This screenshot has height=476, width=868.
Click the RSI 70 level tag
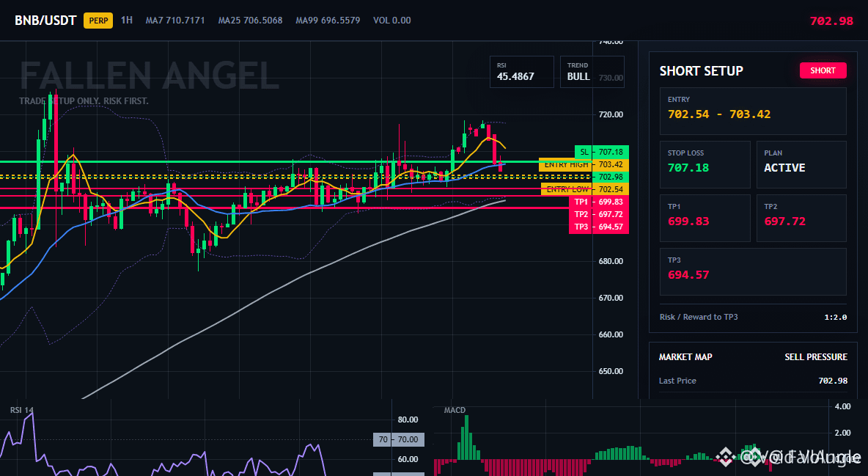click(x=399, y=439)
